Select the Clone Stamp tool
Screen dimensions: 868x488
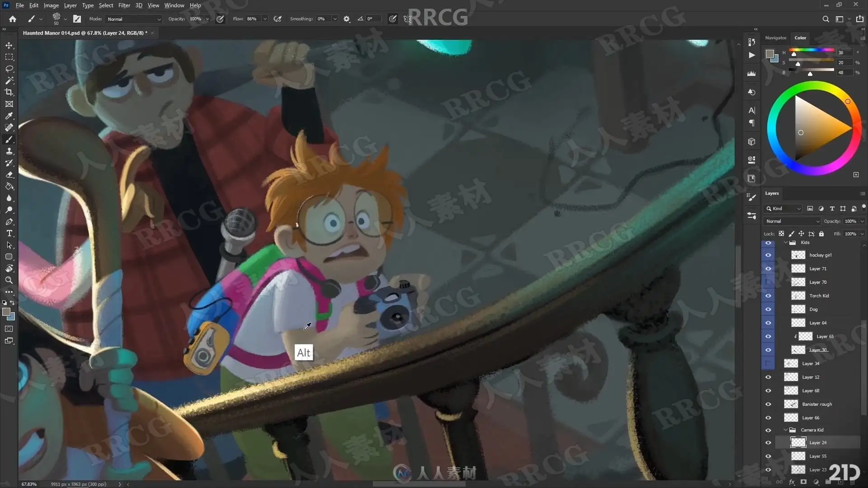pos(9,151)
